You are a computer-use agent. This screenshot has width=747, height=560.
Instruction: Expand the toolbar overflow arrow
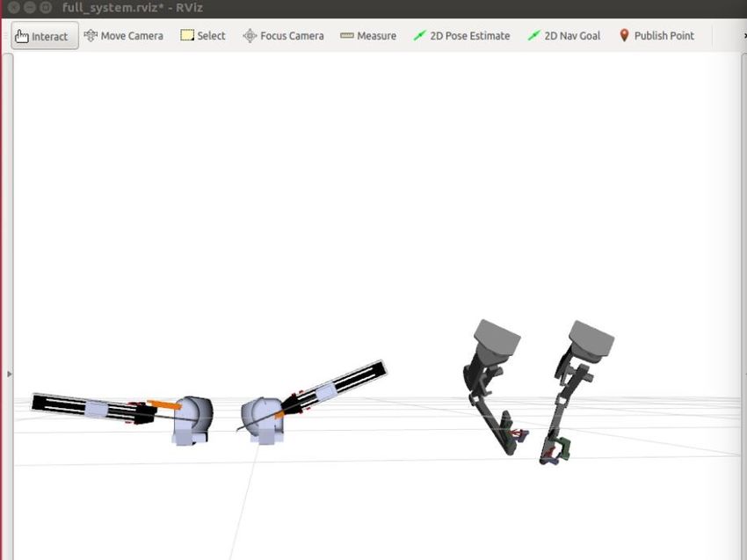point(744,36)
